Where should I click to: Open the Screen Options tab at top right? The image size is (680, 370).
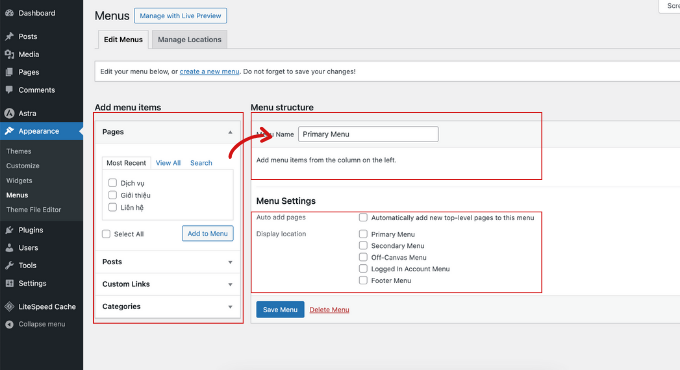670,6
